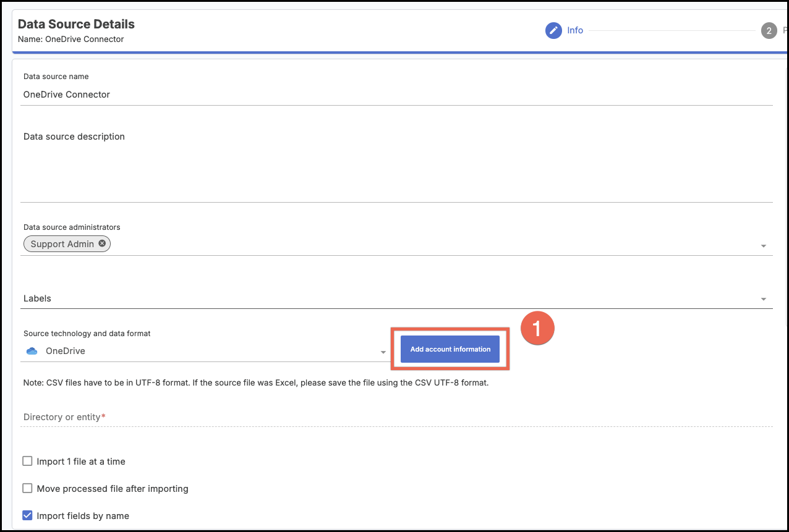Click the 'Data Source Details' heading
Image resolution: width=789 pixels, height=532 pixels.
point(76,24)
